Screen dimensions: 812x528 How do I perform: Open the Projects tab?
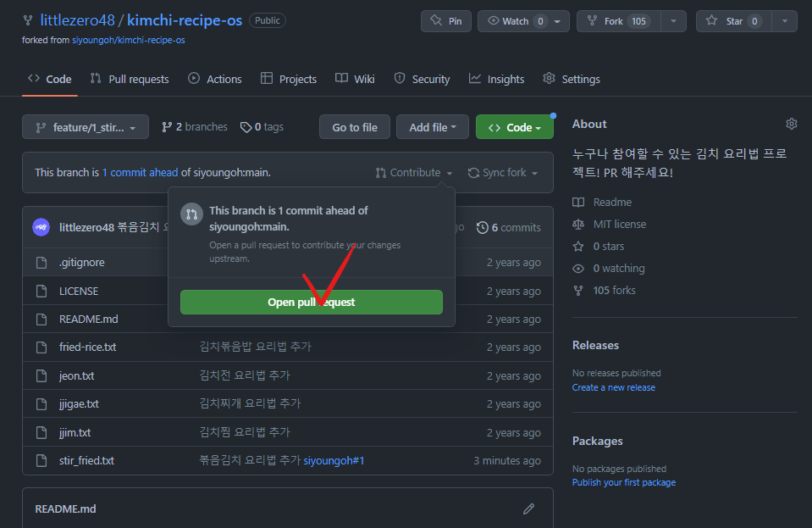[x=289, y=80]
